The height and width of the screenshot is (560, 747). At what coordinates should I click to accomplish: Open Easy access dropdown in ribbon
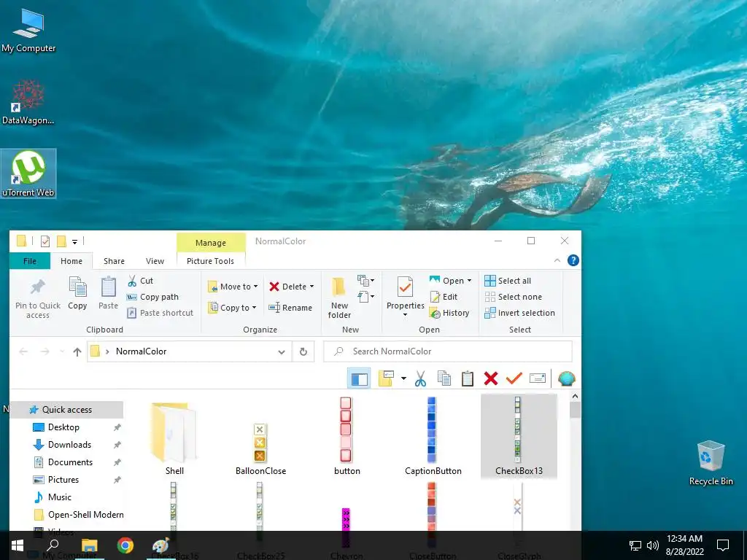coord(365,297)
